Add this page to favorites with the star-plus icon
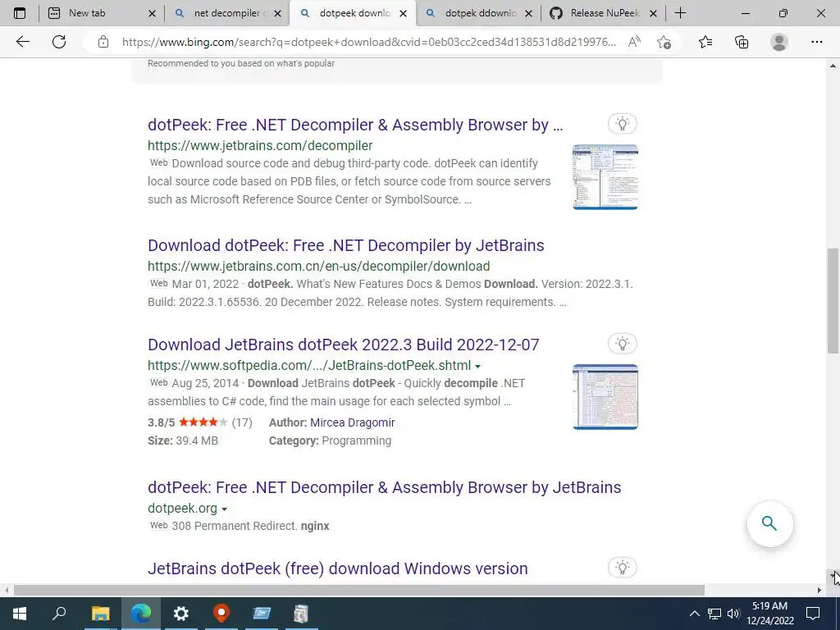 664,42
